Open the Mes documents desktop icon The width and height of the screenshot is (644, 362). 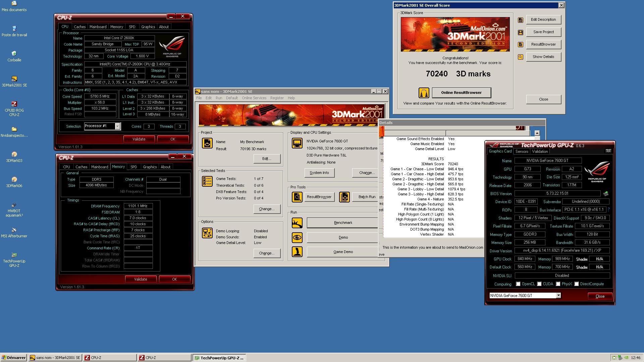click(14, 6)
